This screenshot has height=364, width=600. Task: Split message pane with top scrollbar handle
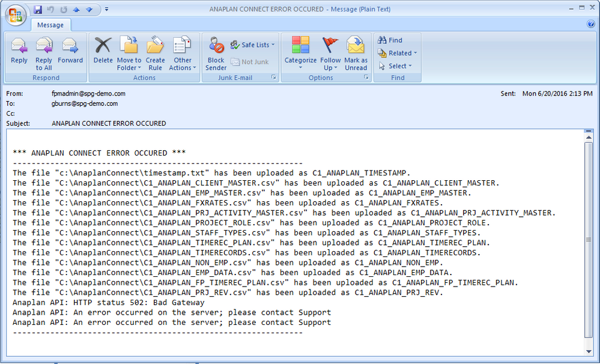[x=589, y=132]
